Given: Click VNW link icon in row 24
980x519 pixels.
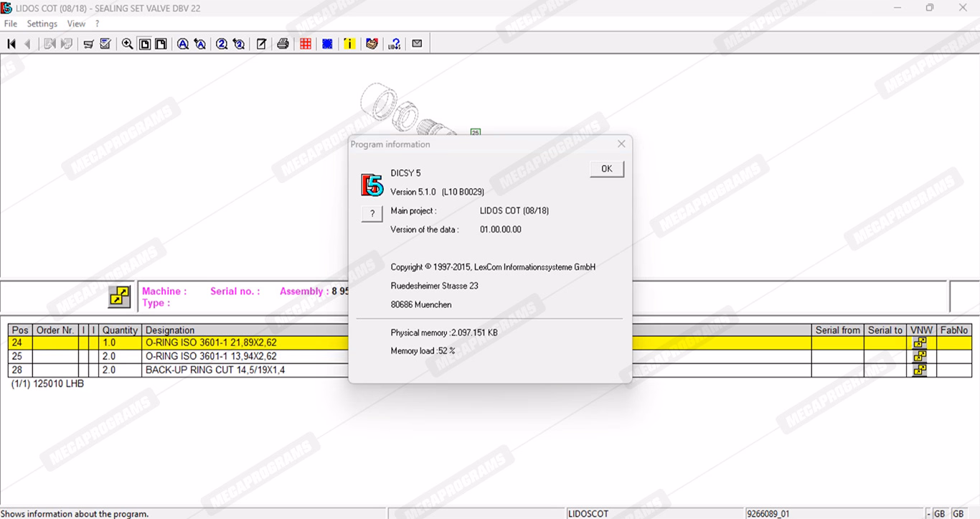Looking at the screenshot, I should click(x=920, y=343).
